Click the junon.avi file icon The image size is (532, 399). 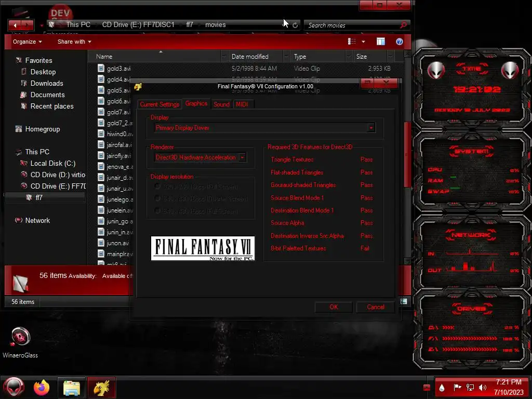click(101, 243)
